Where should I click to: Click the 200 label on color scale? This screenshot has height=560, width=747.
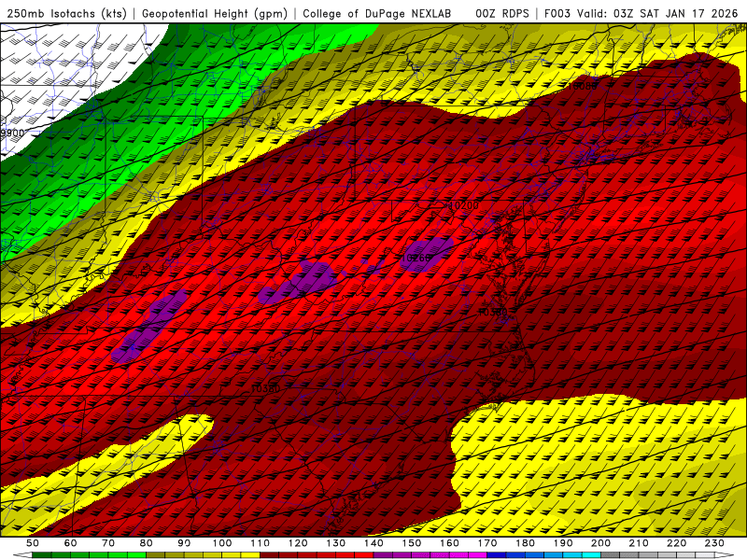[600, 543]
